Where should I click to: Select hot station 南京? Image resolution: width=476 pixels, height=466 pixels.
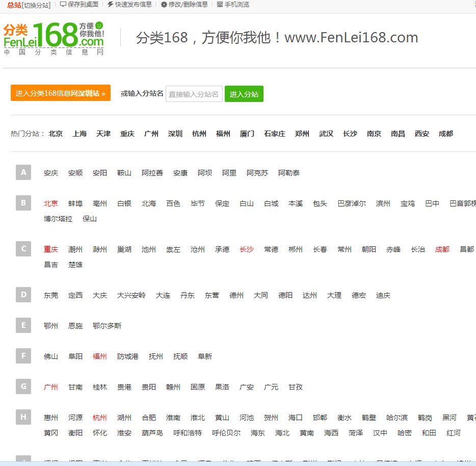374,134
